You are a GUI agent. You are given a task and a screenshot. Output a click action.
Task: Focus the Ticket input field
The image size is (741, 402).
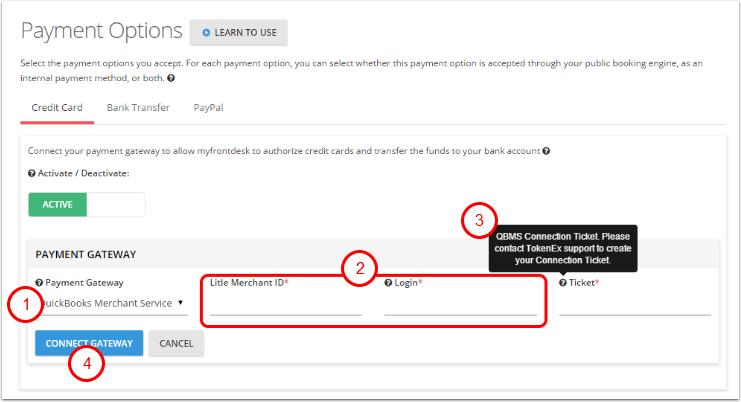click(x=635, y=305)
